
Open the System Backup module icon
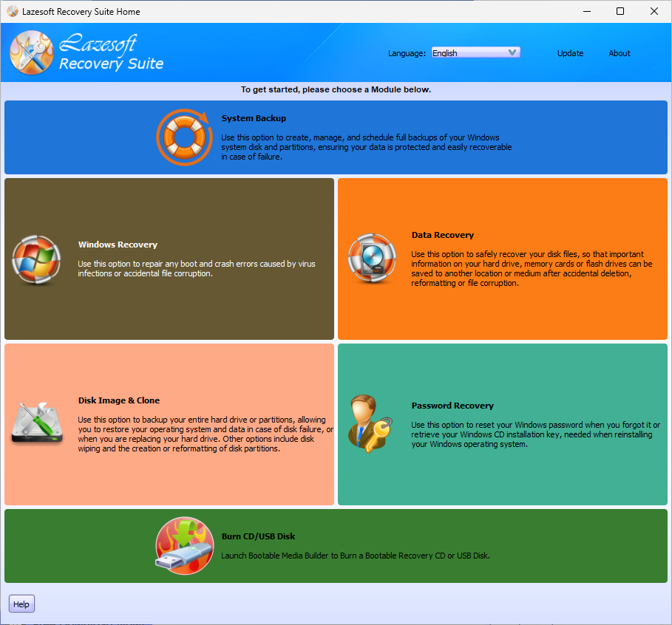point(184,137)
